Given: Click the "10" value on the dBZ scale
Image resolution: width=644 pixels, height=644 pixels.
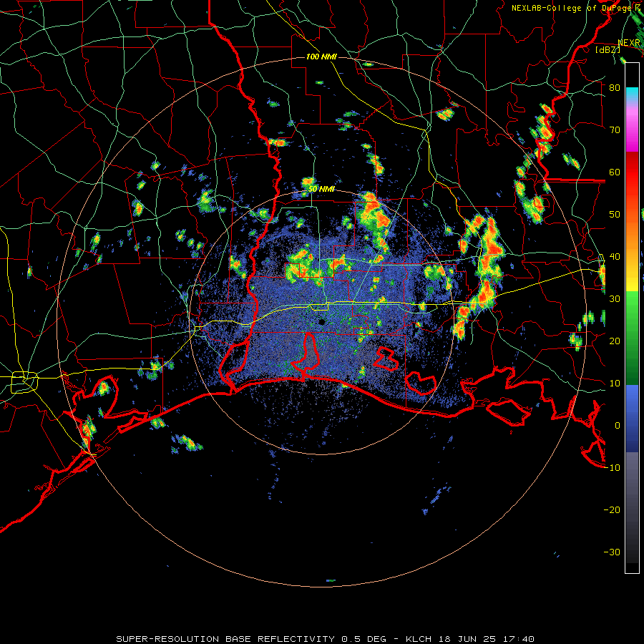Looking at the screenshot, I should pos(615,384).
